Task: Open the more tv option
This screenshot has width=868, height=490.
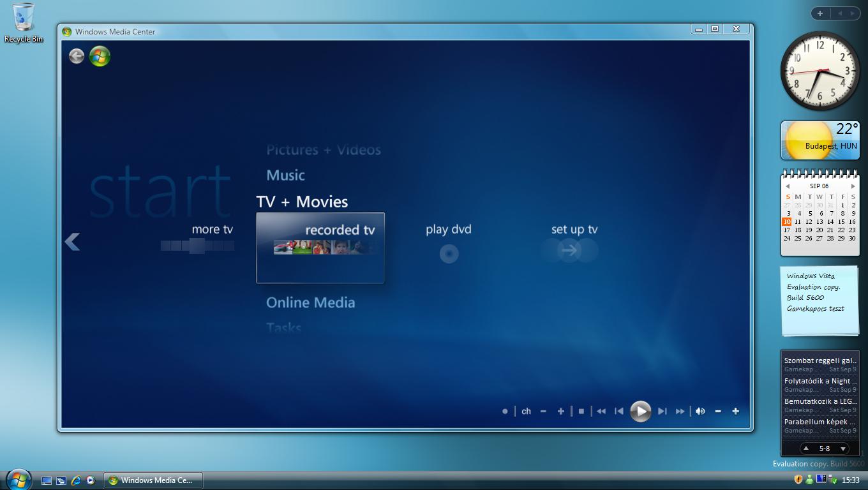Action: (213, 230)
